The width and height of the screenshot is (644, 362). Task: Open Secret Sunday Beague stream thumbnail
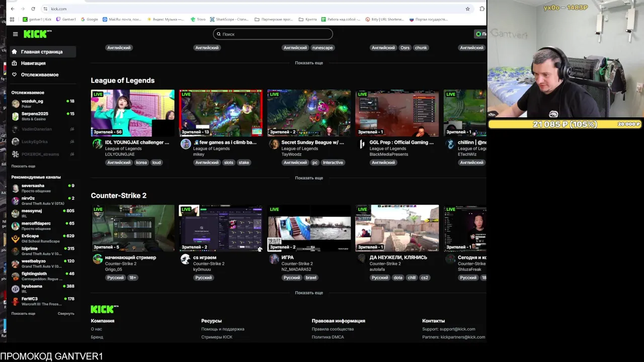(309, 113)
